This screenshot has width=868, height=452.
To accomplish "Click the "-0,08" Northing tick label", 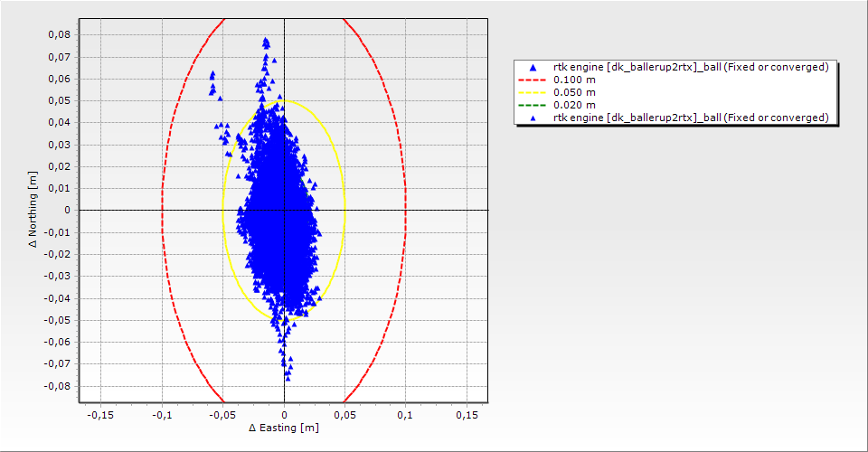I will 58,386.
